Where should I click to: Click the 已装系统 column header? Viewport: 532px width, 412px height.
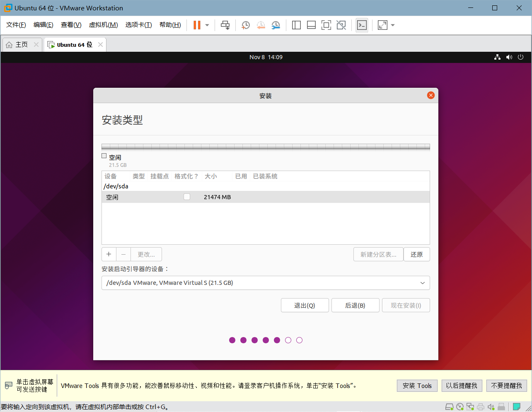pyautogui.click(x=265, y=176)
